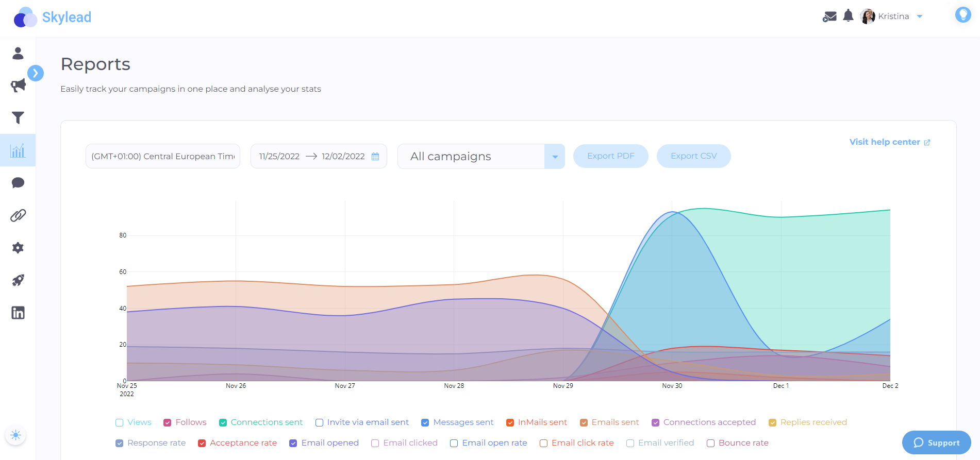Click the Export PDF button

(x=610, y=156)
